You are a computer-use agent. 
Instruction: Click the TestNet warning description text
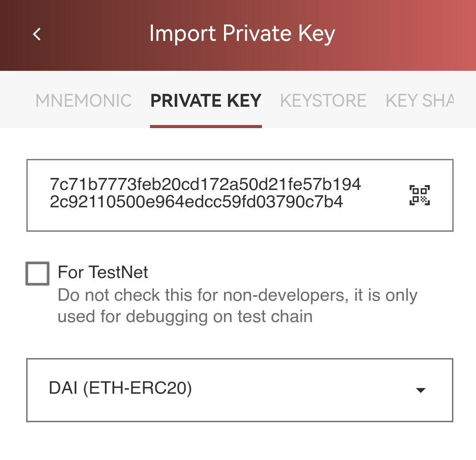(x=237, y=306)
